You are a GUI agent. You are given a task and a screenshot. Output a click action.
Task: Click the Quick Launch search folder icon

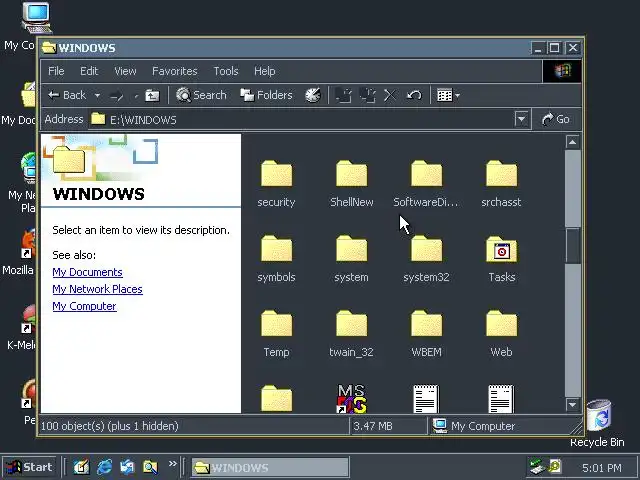[x=150, y=467]
